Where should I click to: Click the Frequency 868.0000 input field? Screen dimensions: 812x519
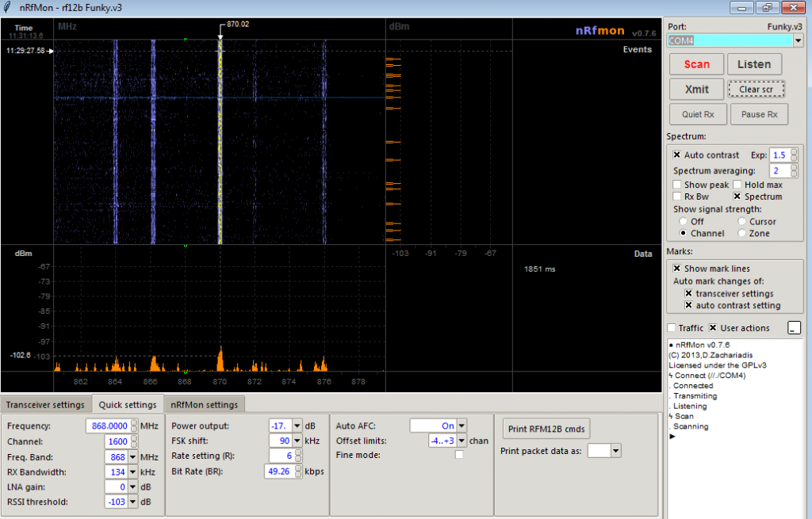109,426
